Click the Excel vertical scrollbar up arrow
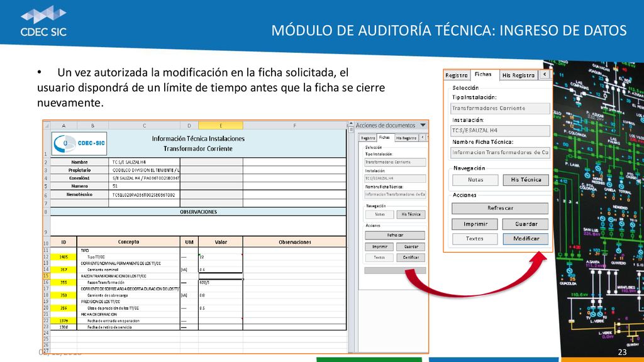The image size is (644, 362). tap(351, 124)
